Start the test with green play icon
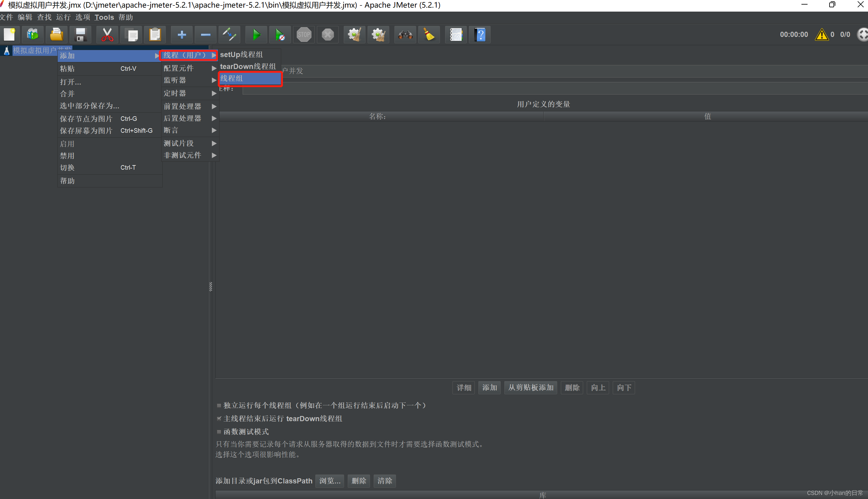This screenshot has width=868, height=499. [x=256, y=34]
